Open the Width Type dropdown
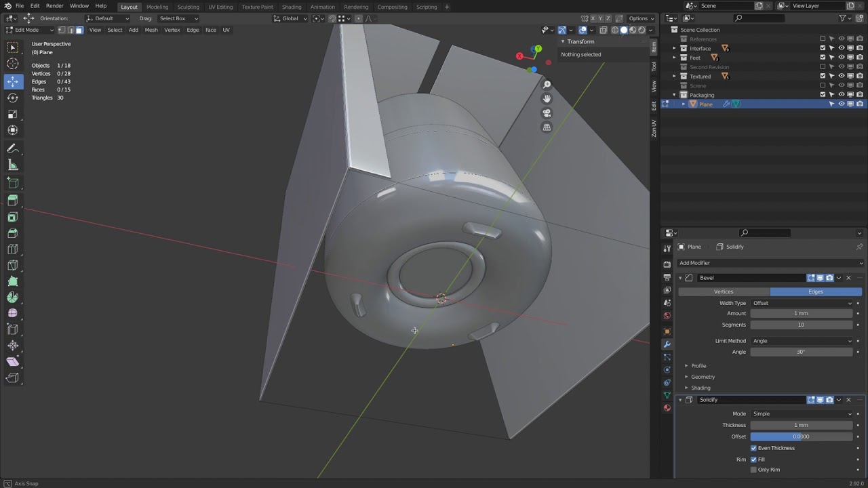Viewport: 868px width, 488px height. coord(801,303)
